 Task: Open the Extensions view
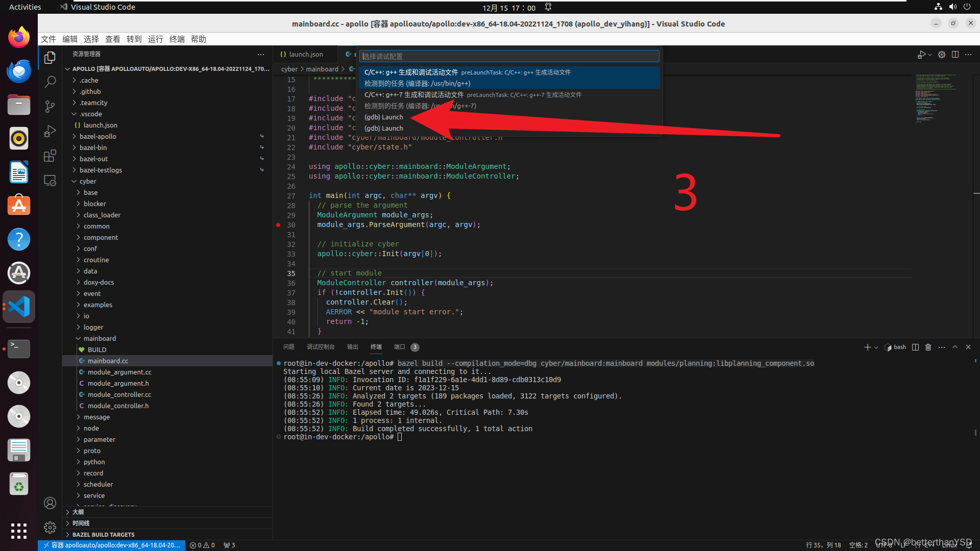50,156
